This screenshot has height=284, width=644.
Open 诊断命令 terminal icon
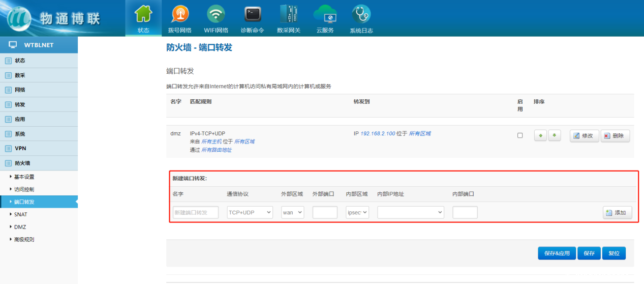252,14
